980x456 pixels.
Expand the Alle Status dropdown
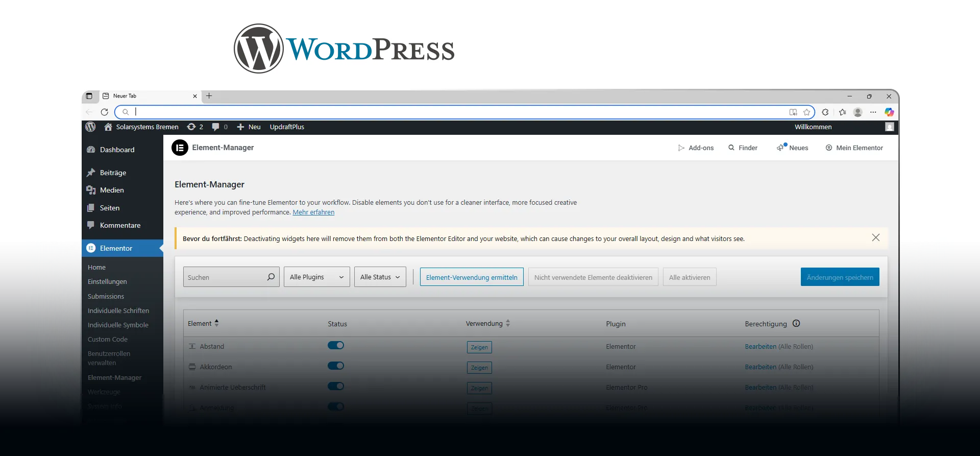pos(380,277)
